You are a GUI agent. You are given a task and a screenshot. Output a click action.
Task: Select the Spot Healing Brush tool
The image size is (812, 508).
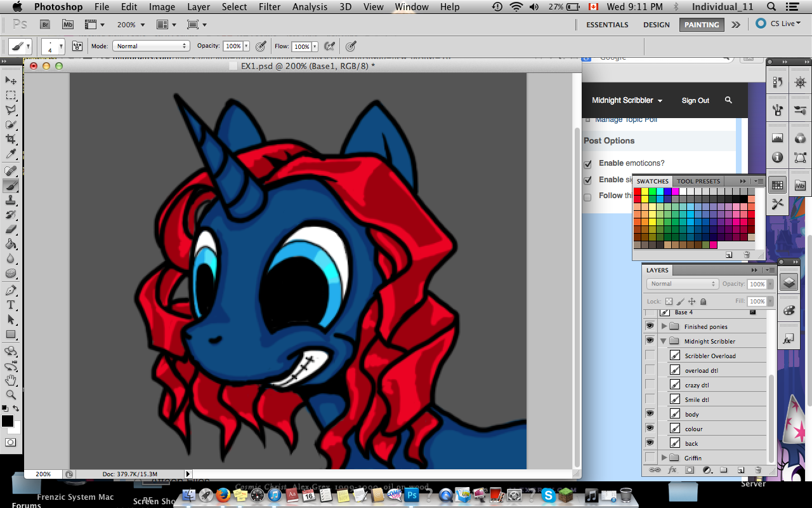pyautogui.click(x=11, y=171)
